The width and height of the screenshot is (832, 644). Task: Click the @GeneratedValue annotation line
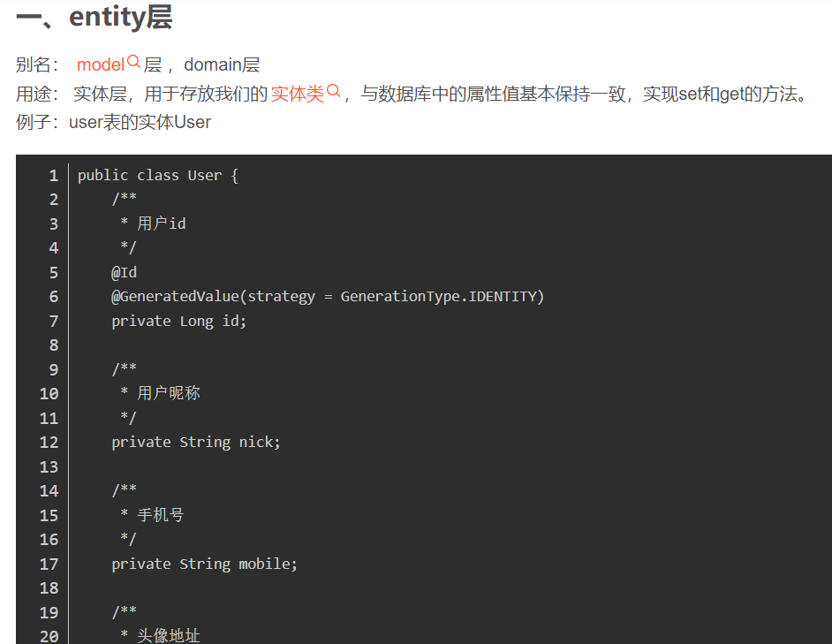(328, 296)
